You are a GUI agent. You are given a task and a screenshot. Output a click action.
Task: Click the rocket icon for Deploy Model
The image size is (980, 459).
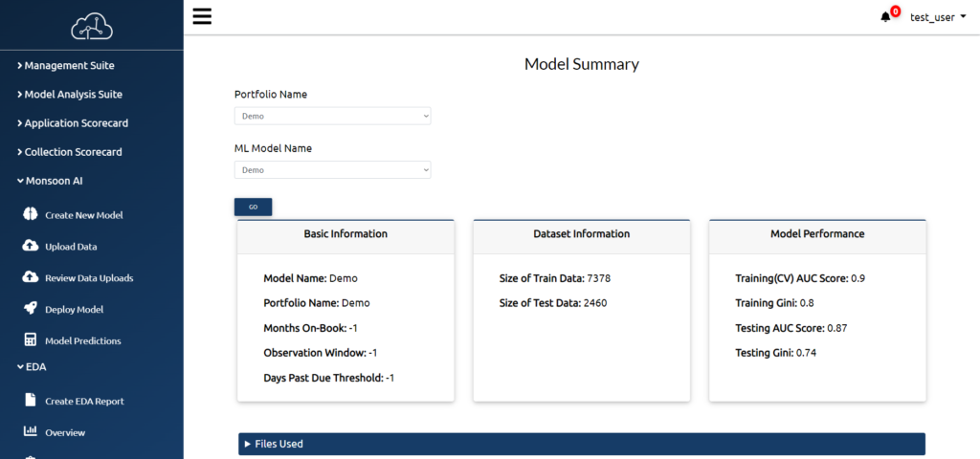[30, 309]
